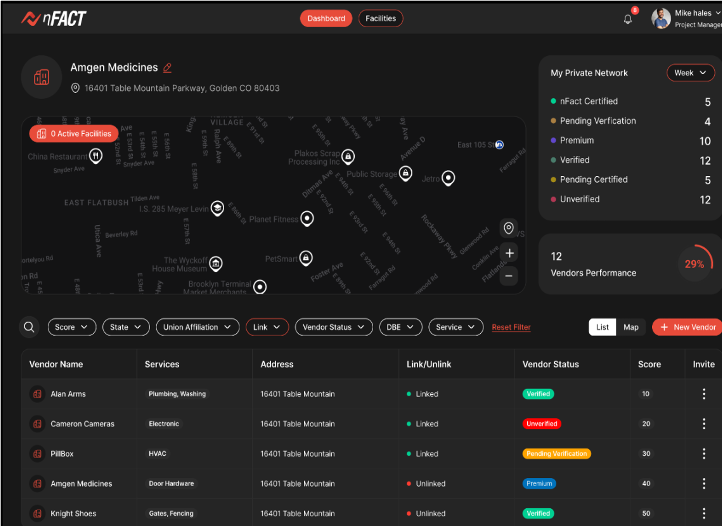The height and width of the screenshot is (526, 722).
Task: Open Cameron Cameras row options menu
Action: pyautogui.click(x=704, y=424)
